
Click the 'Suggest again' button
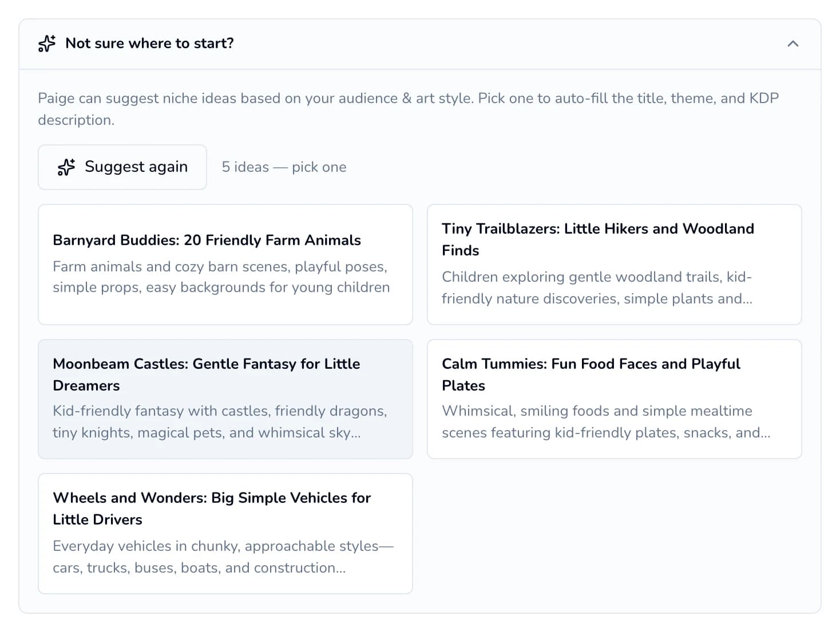(122, 167)
